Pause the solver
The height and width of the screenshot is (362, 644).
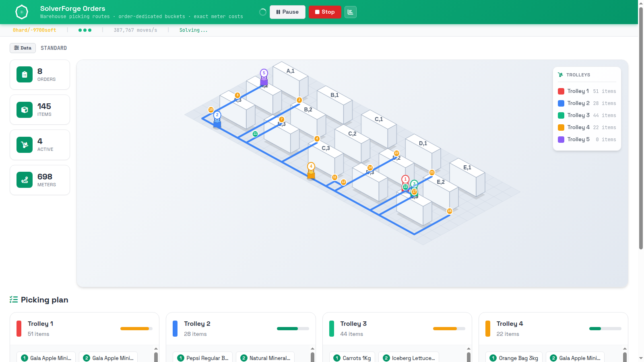tap(287, 12)
